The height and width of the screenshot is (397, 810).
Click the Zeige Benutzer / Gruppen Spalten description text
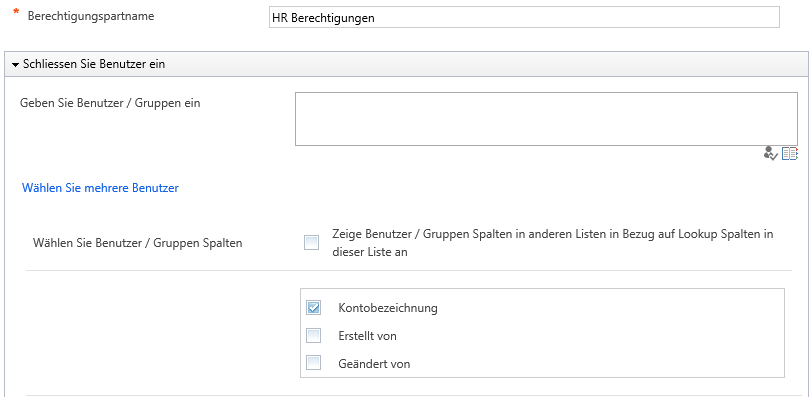553,243
